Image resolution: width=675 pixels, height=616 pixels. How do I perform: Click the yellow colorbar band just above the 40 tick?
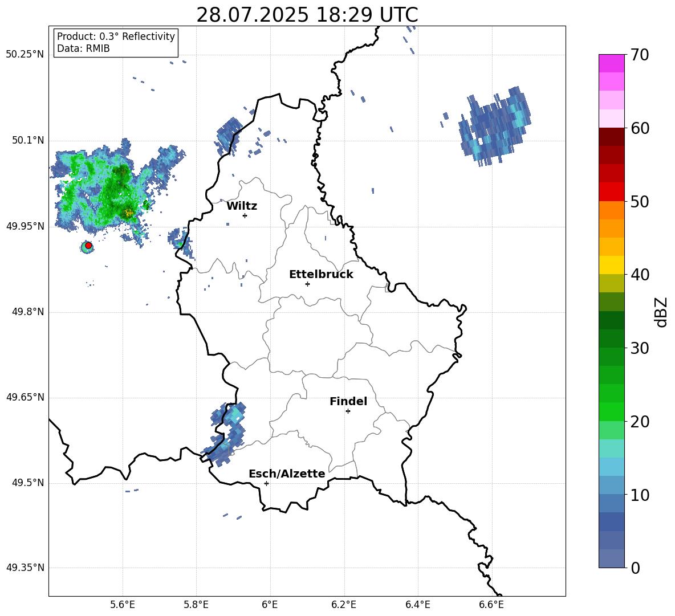611,265
